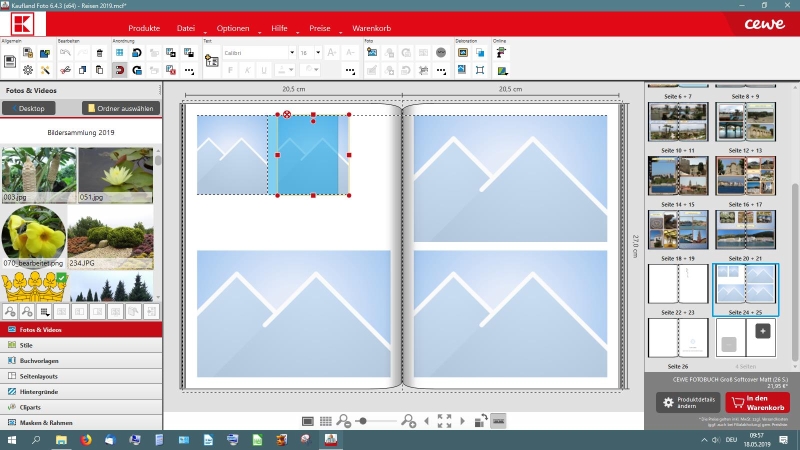Open the Produkte menu
The height and width of the screenshot is (450, 800).
pyautogui.click(x=144, y=28)
